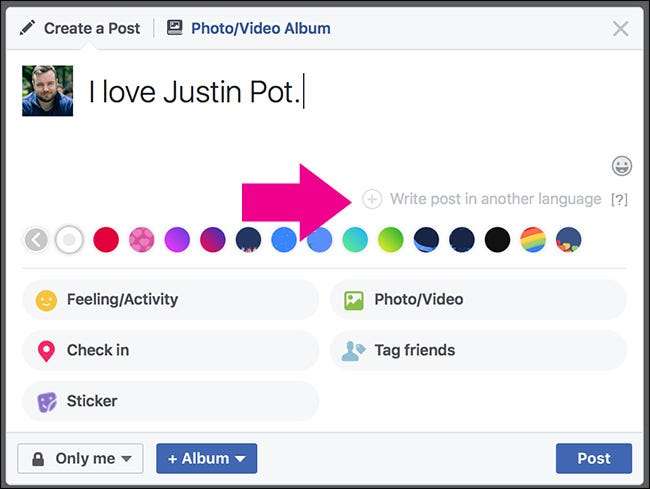This screenshot has width=650, height=489.
Task: Switch to the Photo/Video Album tab
Action: click(x=248, y=28)
